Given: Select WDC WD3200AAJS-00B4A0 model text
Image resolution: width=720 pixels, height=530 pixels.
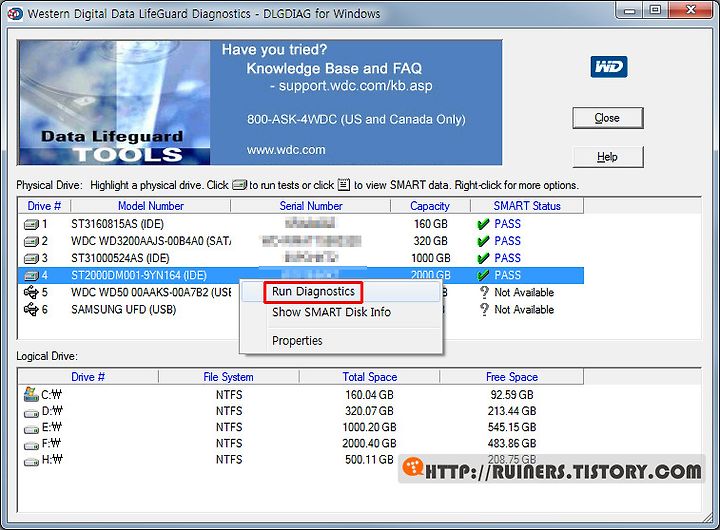Looking at the screenshot, I should point(151,241).
